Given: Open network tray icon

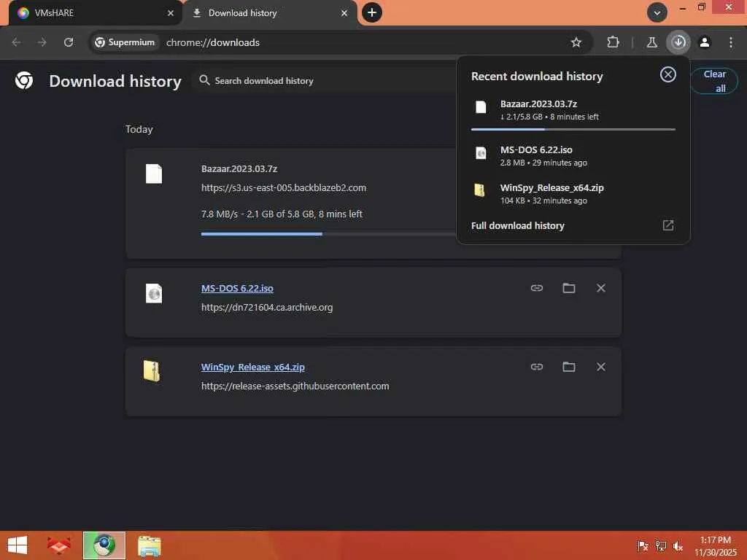Looking at the screenshot, I should tap(660, 545).
